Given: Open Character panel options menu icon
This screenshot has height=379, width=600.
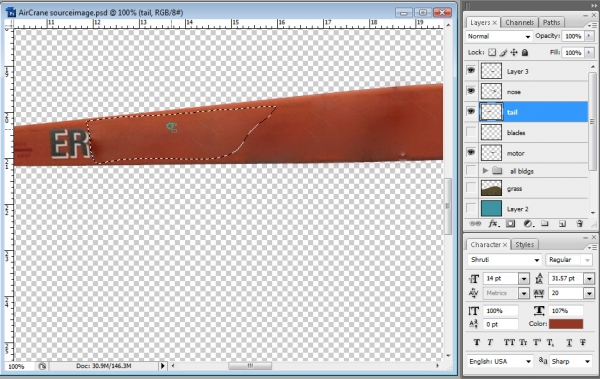Looking at the screenshot, I should pyautogui.click(x=593, y=247).
